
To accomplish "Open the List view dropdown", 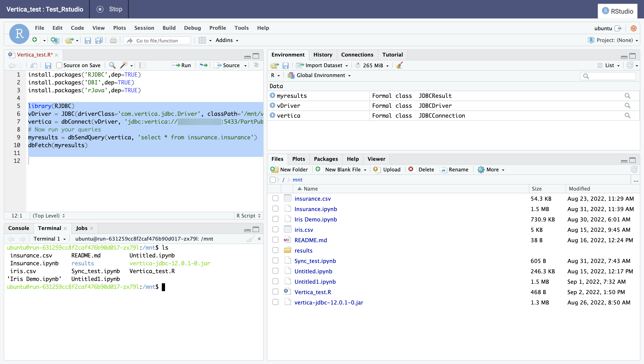I will pos(609,65).
